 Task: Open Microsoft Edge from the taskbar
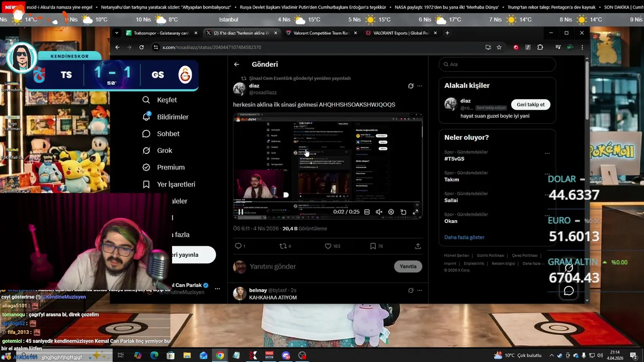point(154,355)
